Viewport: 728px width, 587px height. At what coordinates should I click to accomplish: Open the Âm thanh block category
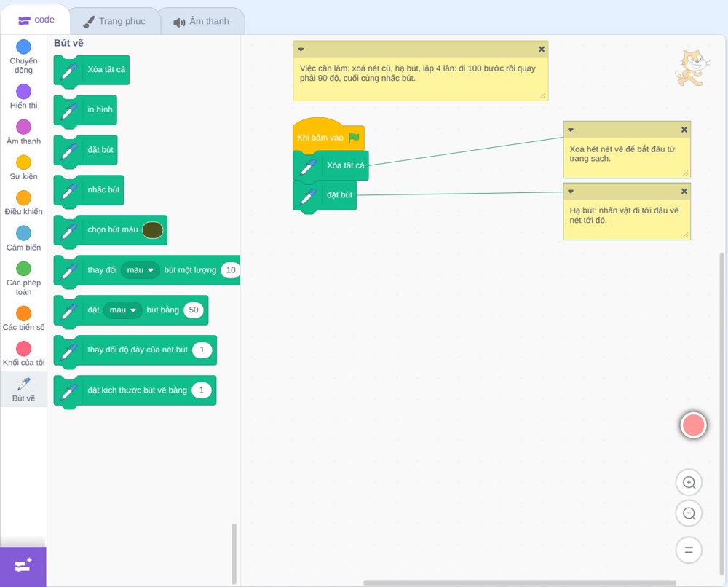[x=24, y=132]
